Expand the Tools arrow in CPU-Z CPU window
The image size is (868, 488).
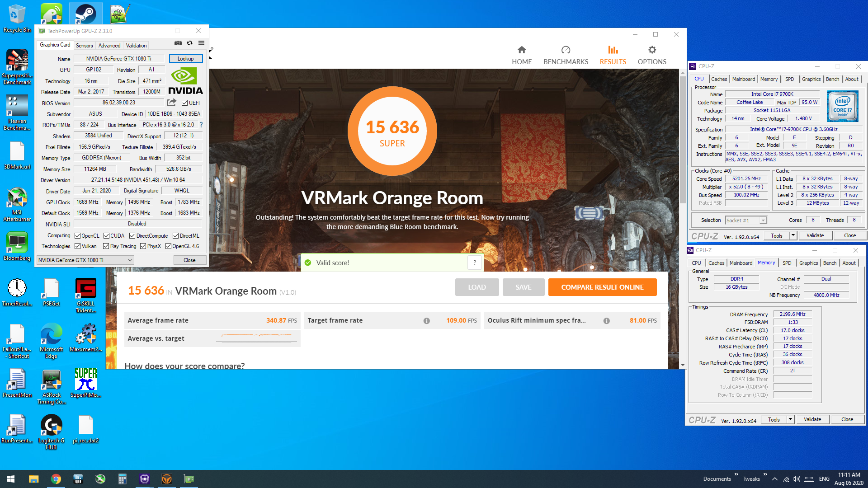point(793,235)
